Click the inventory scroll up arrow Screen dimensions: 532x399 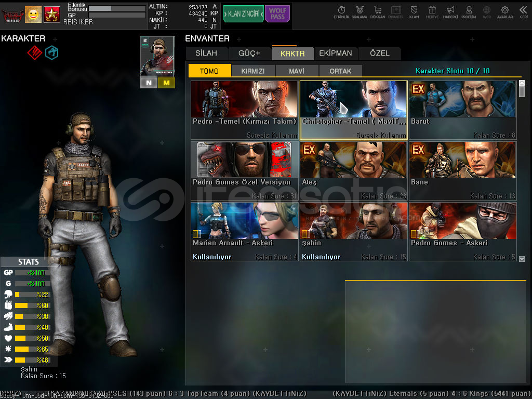point(522,83)
